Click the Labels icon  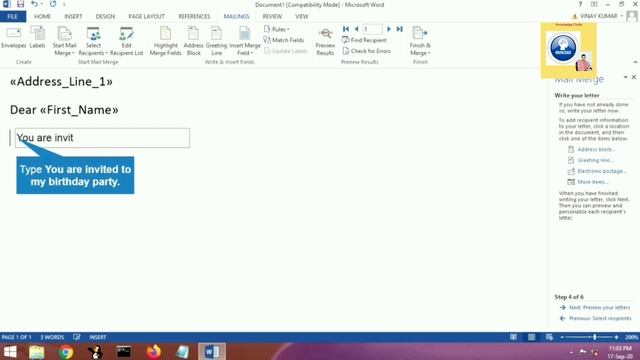click(x=37, y=38)
